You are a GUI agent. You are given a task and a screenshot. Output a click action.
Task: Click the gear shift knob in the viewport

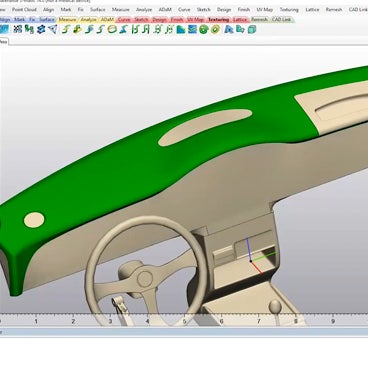(275, 306)
